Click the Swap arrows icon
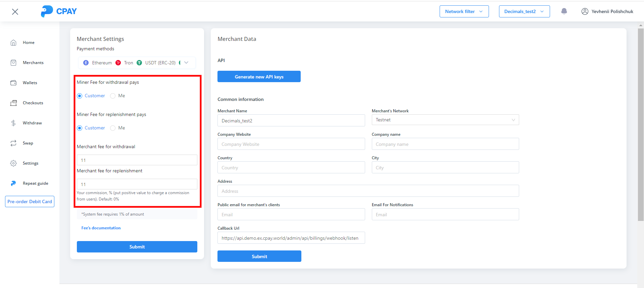 click(13, 143)
